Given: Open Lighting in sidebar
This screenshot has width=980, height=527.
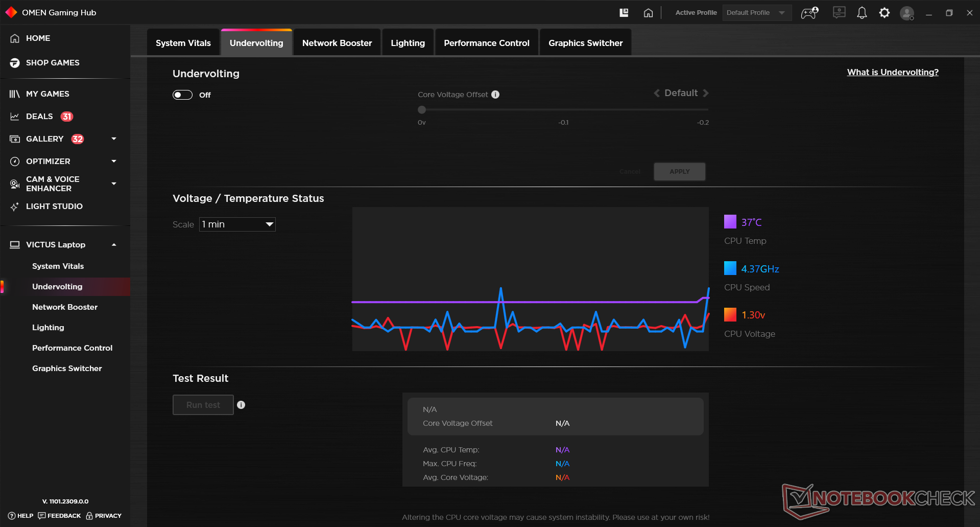Looking at the screenshot, I should (48, 328).
